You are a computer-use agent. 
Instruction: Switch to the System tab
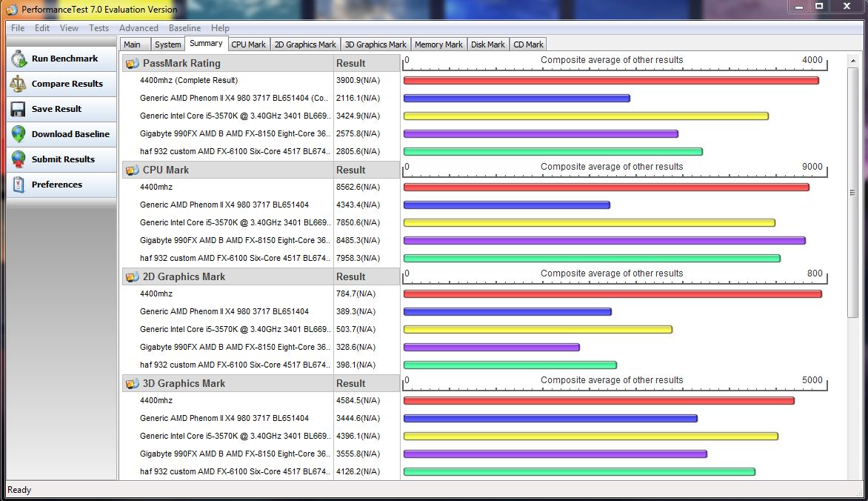[167, 44]
